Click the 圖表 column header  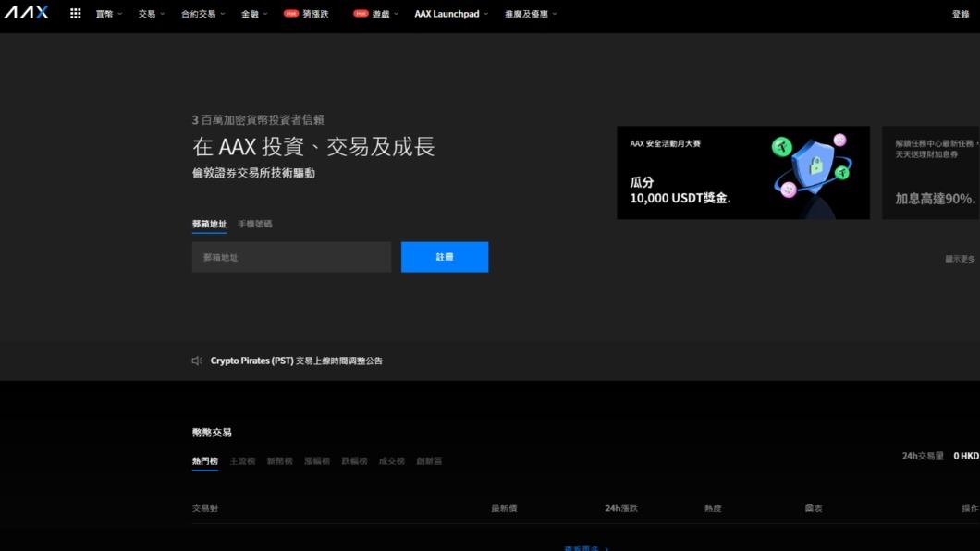[x=814, y=508]
